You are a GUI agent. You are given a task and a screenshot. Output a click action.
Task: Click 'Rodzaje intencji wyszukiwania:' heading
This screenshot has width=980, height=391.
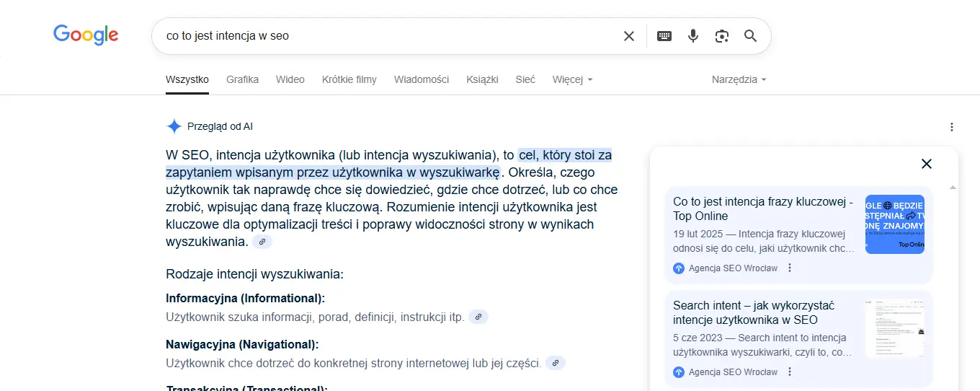254,274
